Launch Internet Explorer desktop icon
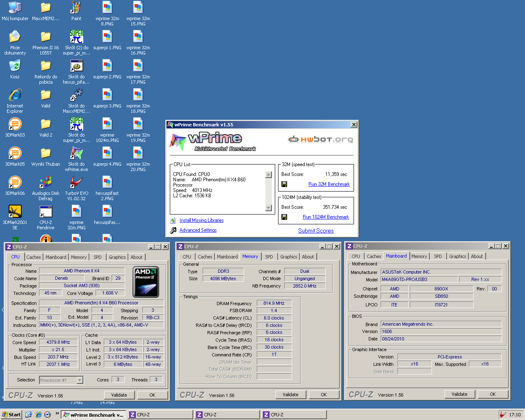525x420 pixels. [x=15, y=95]
